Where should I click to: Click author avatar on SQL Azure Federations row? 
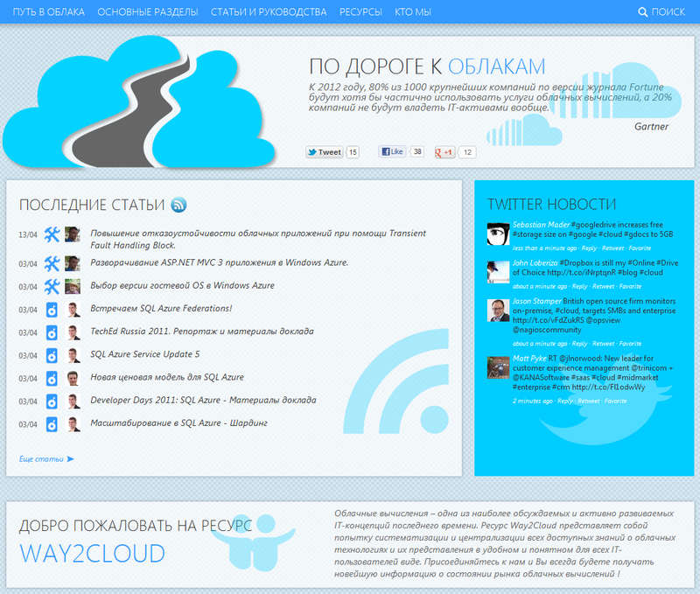point(73,310)
